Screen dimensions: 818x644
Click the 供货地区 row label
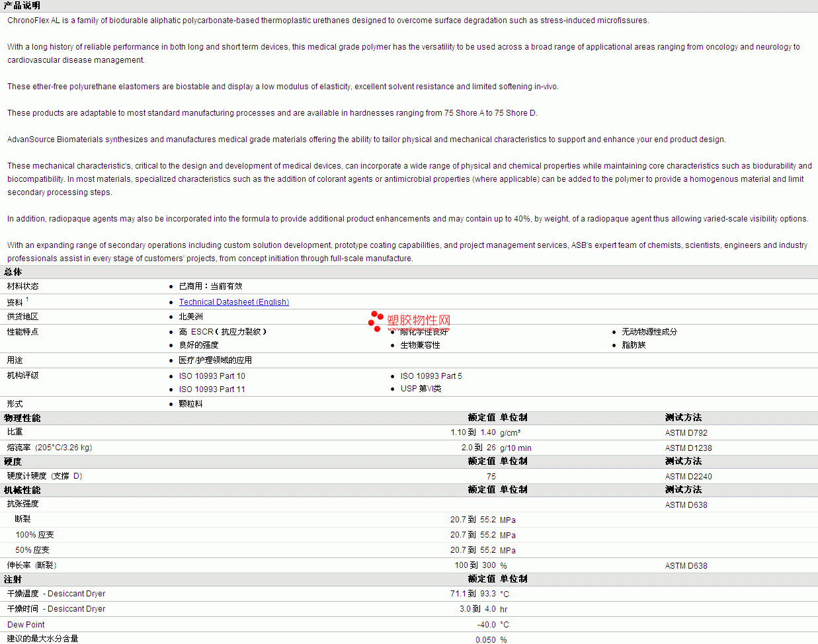coord(23,317)
